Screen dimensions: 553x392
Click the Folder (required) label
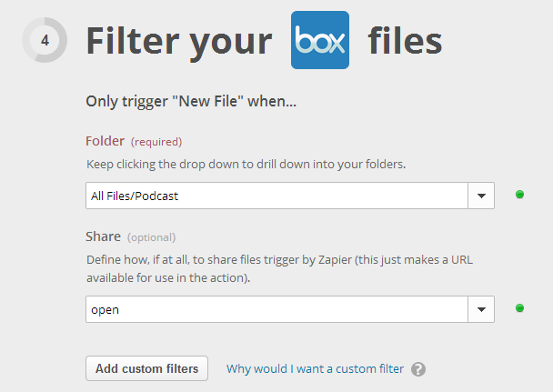click(134, 141)
